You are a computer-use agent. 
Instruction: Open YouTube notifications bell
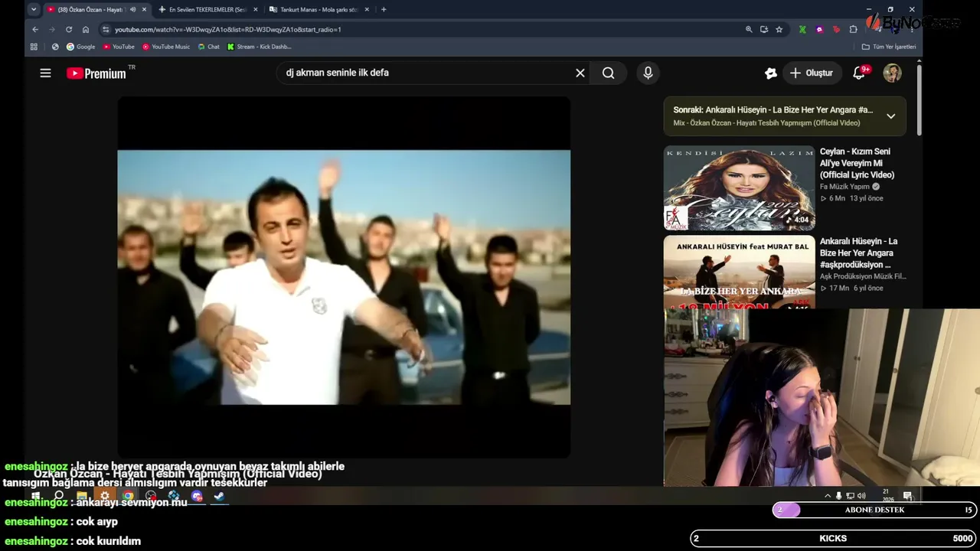[x=859, y=73]
